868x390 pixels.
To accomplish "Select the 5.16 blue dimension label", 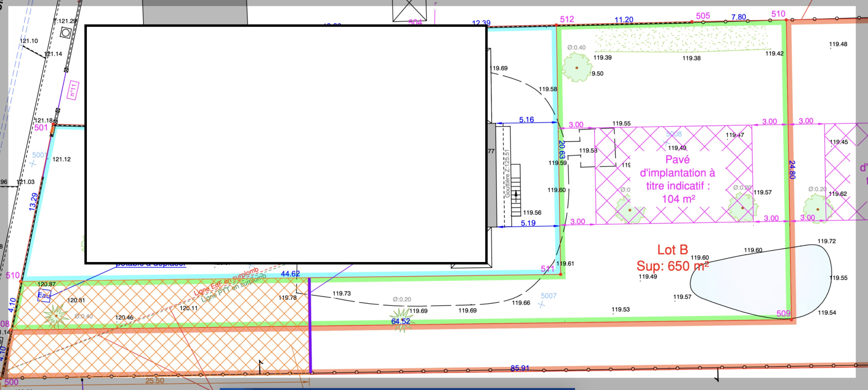I will pos(526,120).
